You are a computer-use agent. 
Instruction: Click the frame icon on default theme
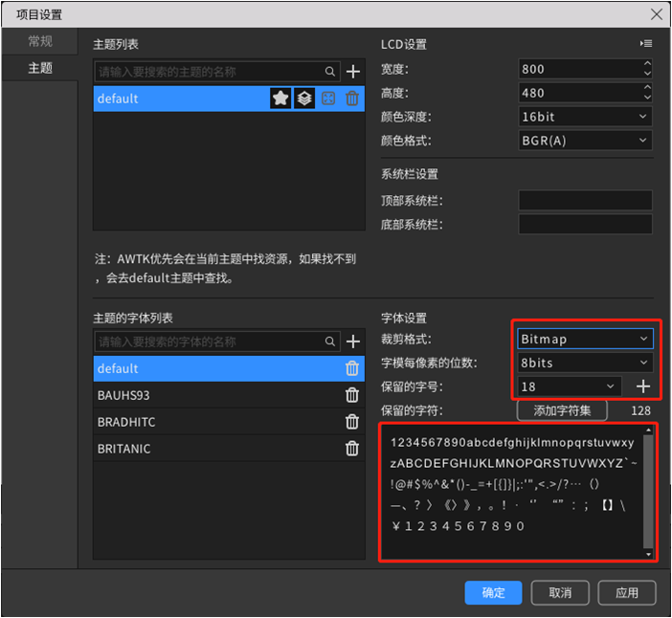point(328,99)
